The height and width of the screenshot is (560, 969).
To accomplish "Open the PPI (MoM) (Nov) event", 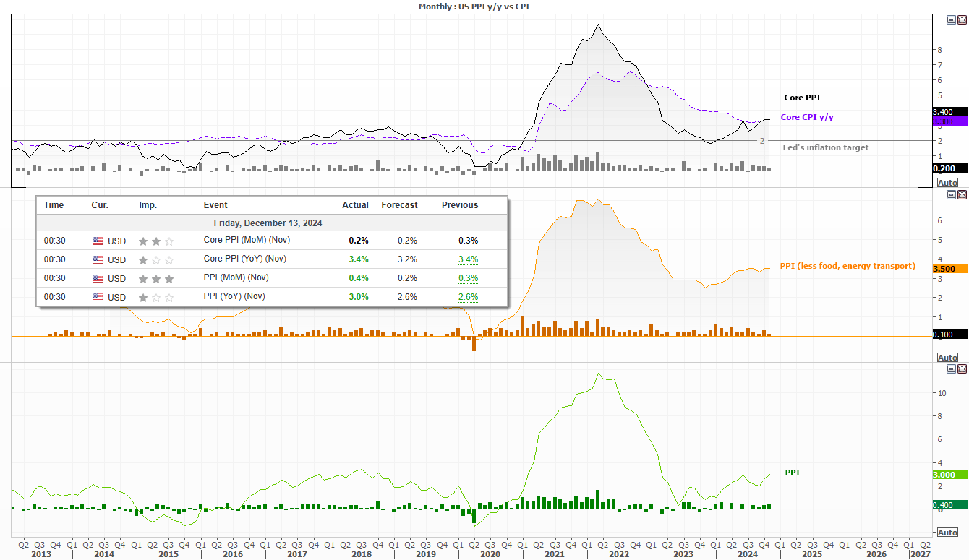I will (234, 278).
